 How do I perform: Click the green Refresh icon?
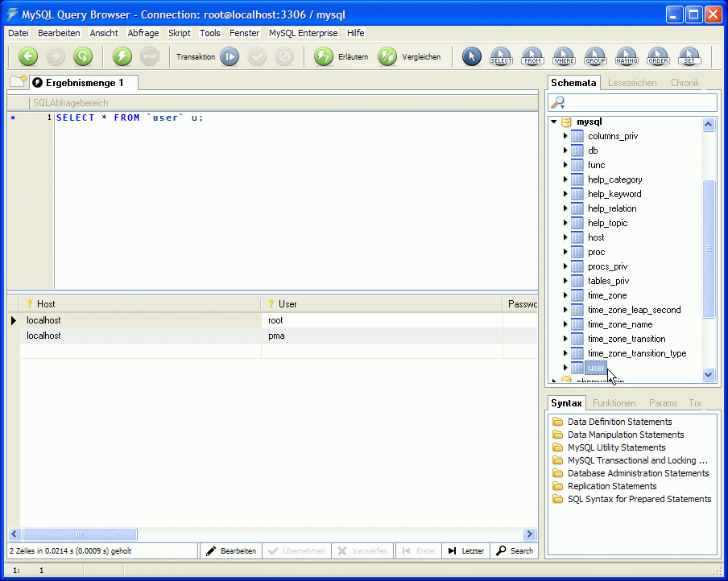(x=82, y=56)
